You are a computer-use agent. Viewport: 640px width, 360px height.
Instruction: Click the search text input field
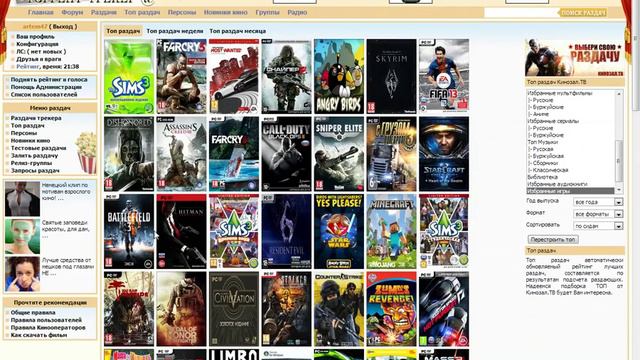pyautogui.click(x=521, y=13)
